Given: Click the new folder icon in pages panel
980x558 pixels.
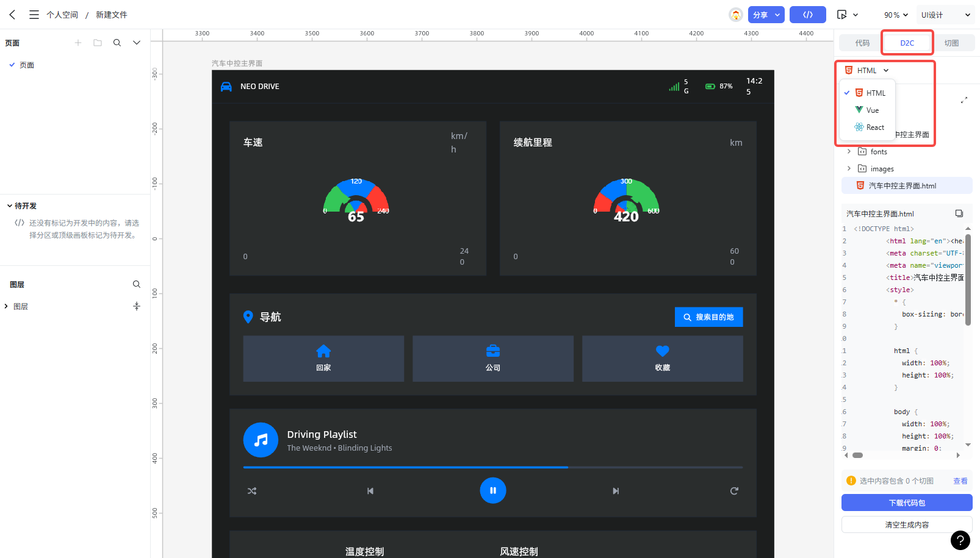Looking at the screenshot, I should tap(98, 43).
